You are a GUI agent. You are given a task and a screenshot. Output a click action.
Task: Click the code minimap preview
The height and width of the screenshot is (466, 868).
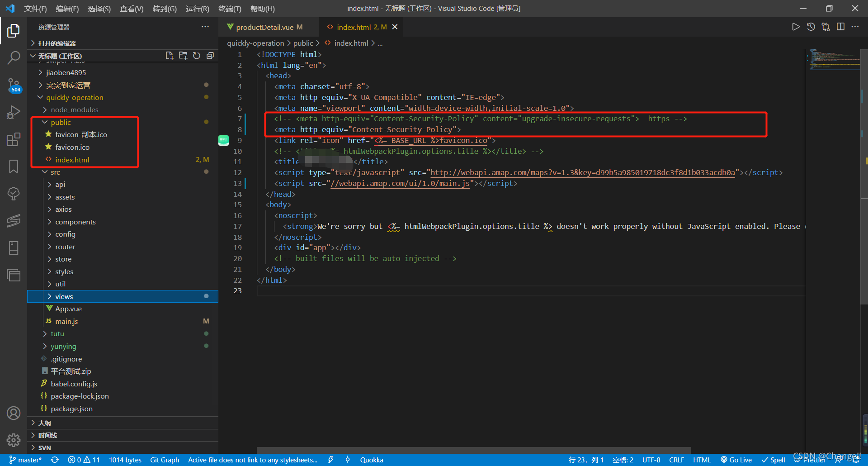[x=834, y=60]
